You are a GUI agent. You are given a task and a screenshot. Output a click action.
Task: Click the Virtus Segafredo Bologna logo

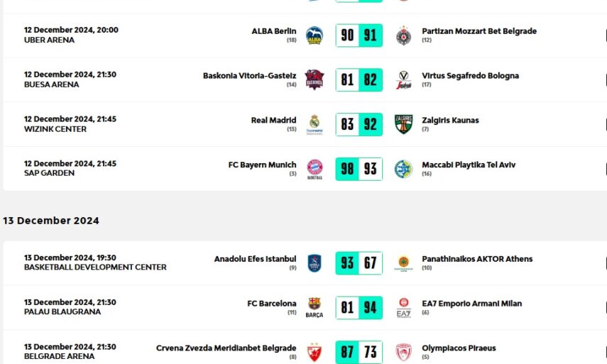403,80
